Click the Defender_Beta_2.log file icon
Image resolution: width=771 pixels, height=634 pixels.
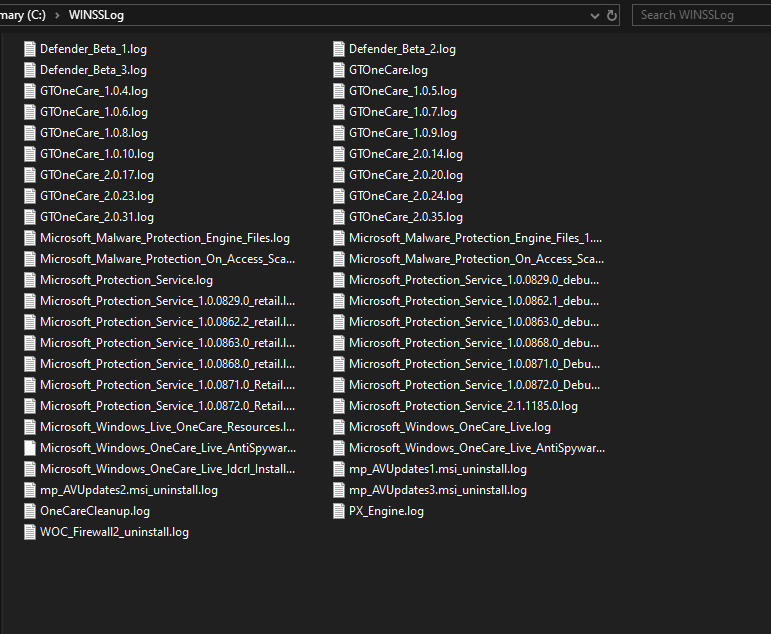click(339, 49)
